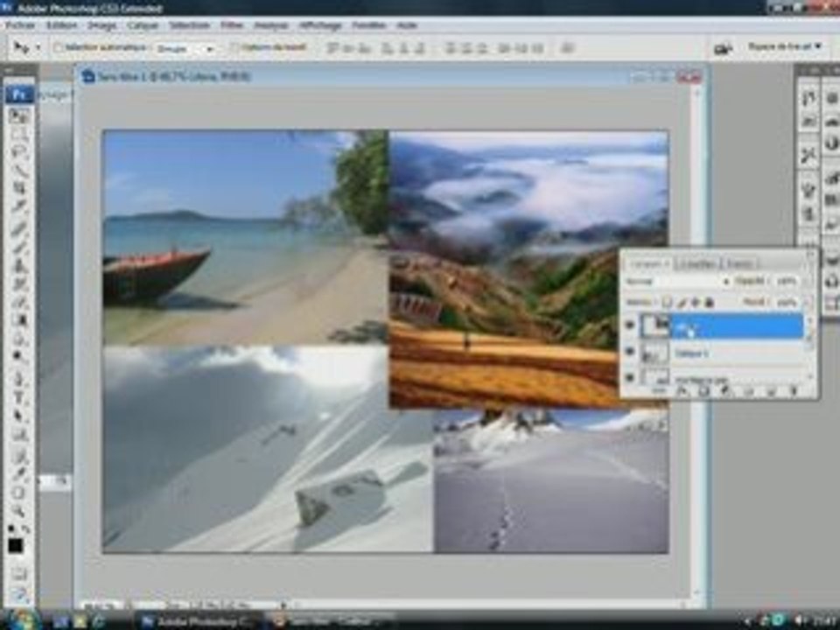Hide the Calque 1 layer eye

[630, 352]
